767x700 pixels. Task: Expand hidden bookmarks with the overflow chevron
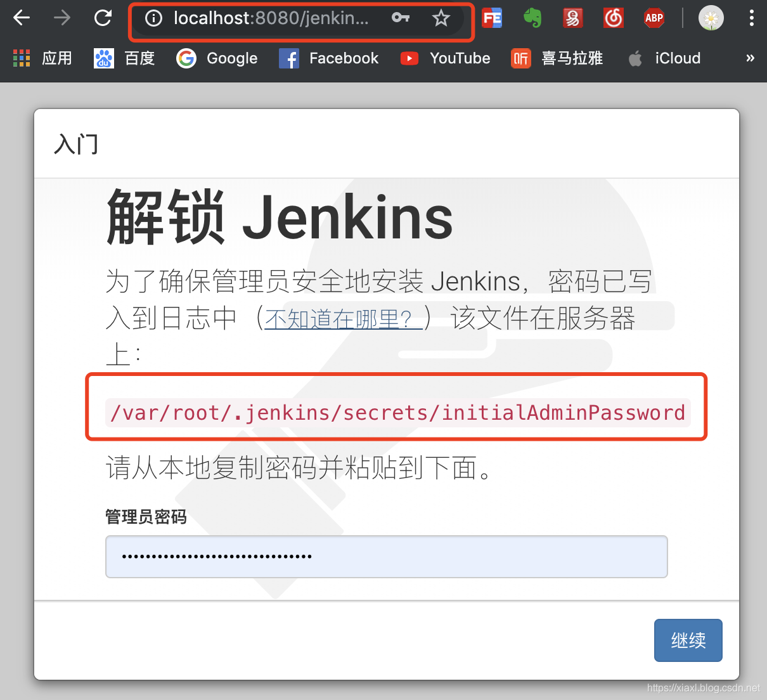click(x=751, y=58)
